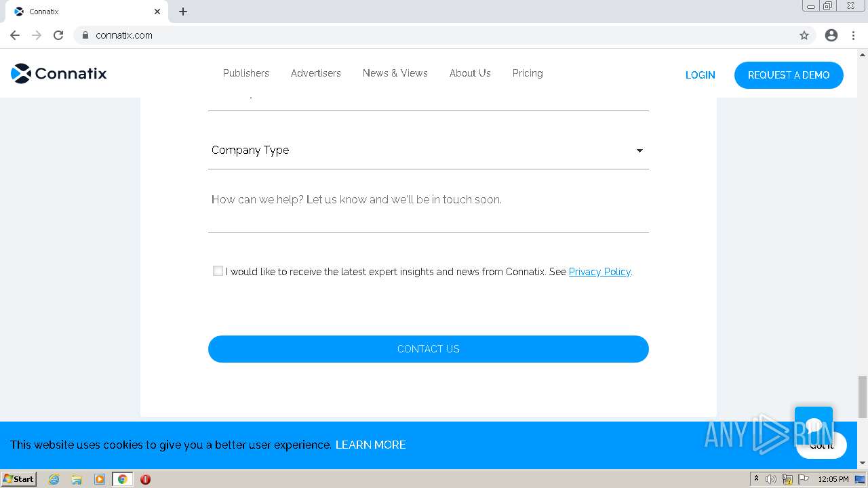Reload the page
This screenshot has width=868, height=488.
[x=58, y=35]
